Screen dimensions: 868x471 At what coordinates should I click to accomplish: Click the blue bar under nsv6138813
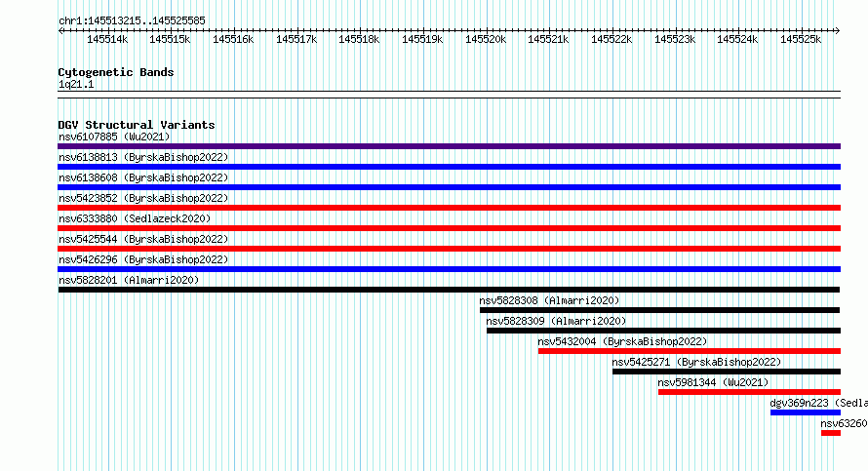449,167
